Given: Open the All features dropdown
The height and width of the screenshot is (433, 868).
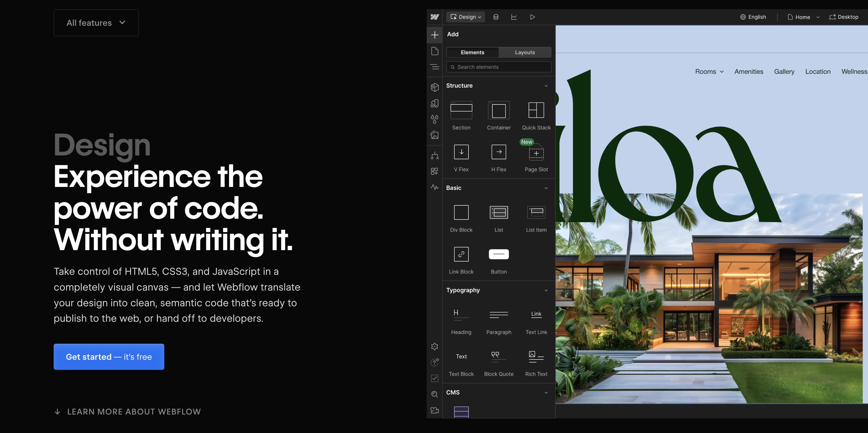Looking at the screenshot, I should pyautogui.click(x=96, y=23).
